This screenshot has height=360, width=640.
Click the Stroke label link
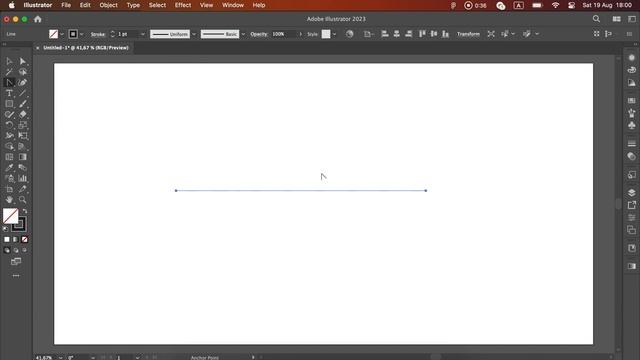point(98,34)
